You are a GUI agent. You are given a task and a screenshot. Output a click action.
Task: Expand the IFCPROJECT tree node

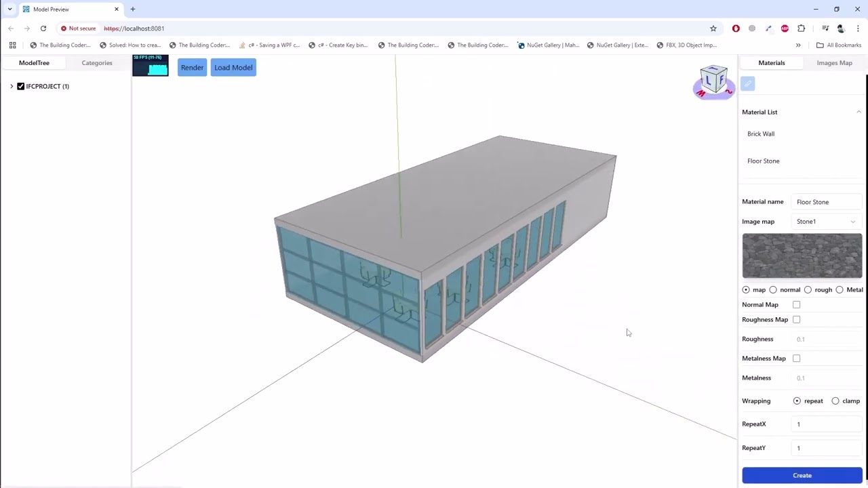pos(12,86)
